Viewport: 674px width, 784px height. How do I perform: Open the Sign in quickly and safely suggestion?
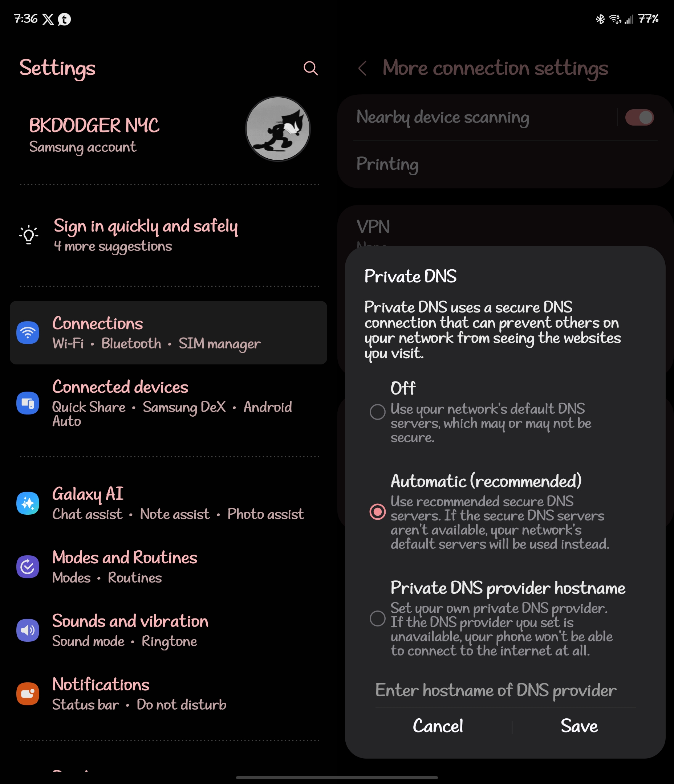click(169, 234)
